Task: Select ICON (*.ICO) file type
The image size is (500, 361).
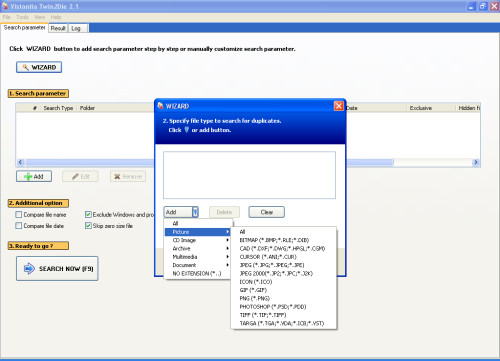Action: pos(284,282)
